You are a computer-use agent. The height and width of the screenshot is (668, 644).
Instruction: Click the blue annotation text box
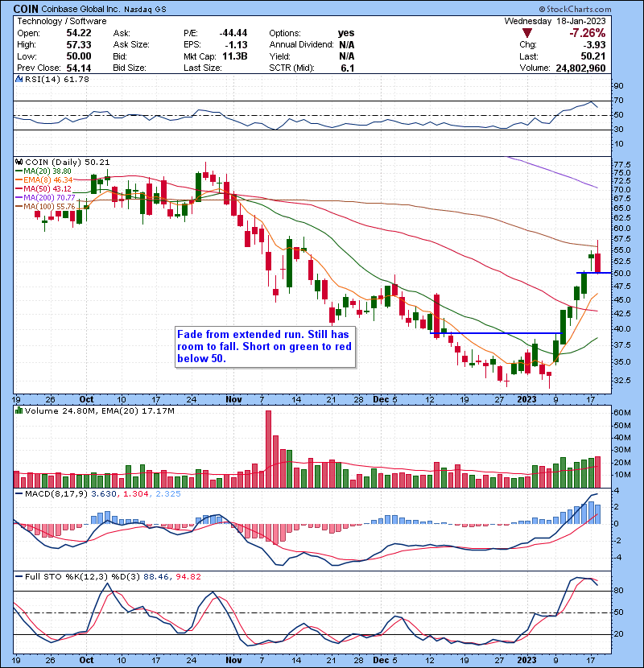pyautogui.click(x=265, y=347)
